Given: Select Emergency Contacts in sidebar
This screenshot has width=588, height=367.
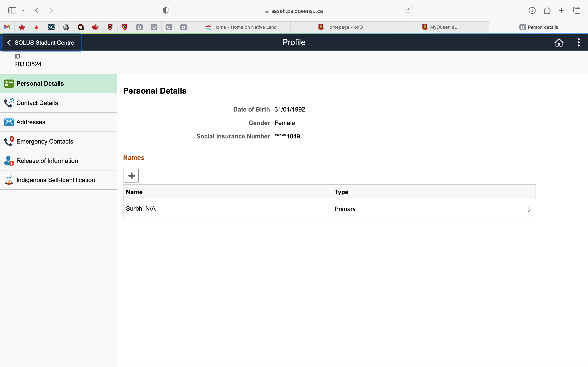Looking at the screenshot, I should click(45, 141).
